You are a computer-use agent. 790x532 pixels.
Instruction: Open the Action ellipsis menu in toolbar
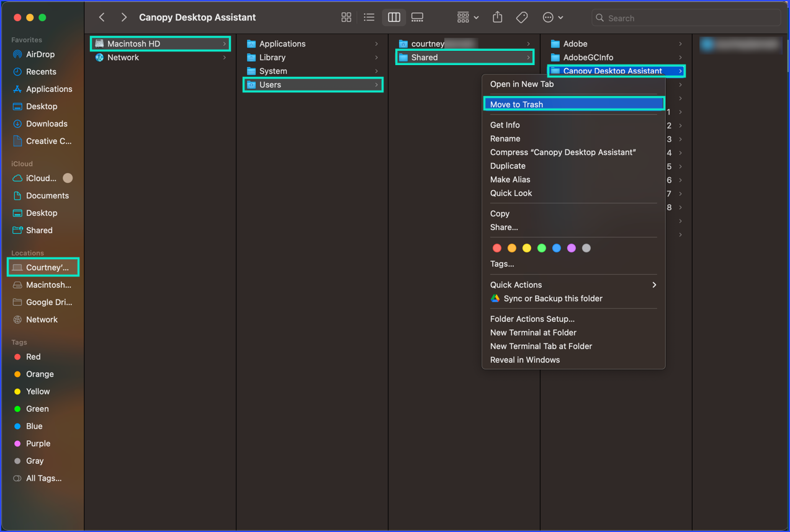pyautogui.click(x=552, y=17)
